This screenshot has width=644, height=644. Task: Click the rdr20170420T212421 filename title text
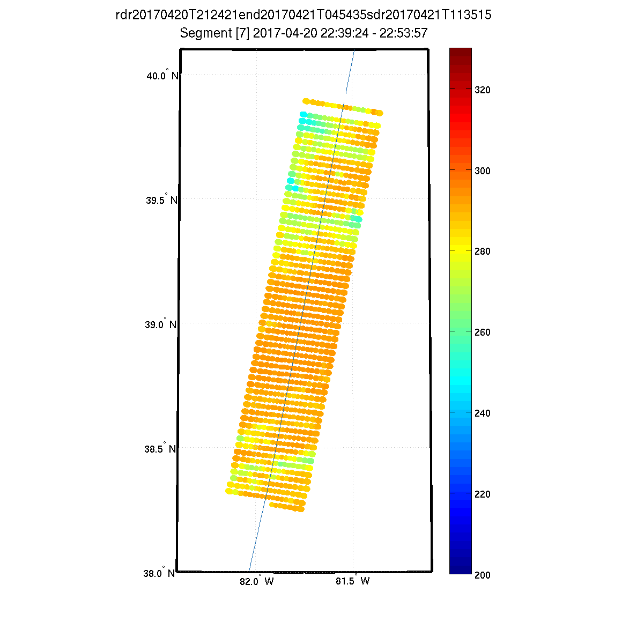point(303,15)
